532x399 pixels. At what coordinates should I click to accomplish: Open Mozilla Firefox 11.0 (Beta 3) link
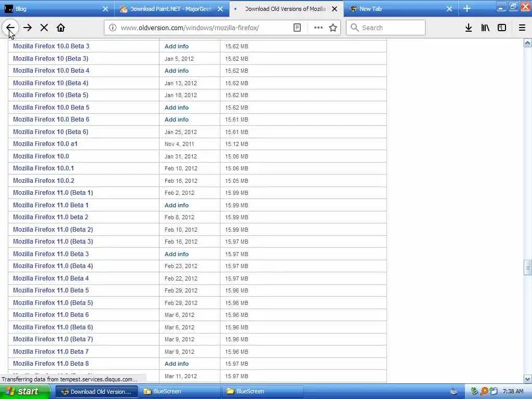point(53,242)
